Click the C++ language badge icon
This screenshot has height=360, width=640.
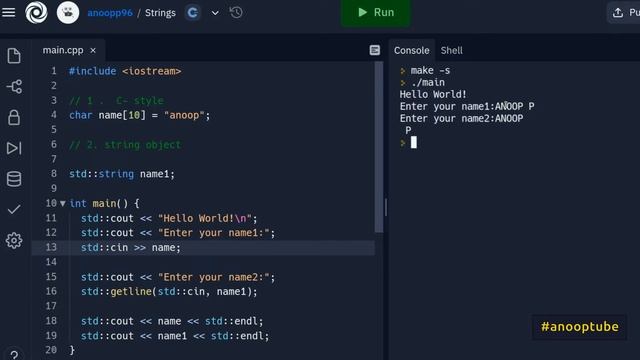[x=193, y=13]
